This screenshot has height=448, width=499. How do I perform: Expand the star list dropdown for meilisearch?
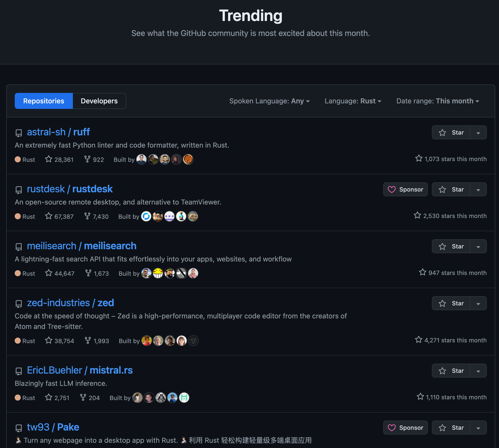click(478, 246)
